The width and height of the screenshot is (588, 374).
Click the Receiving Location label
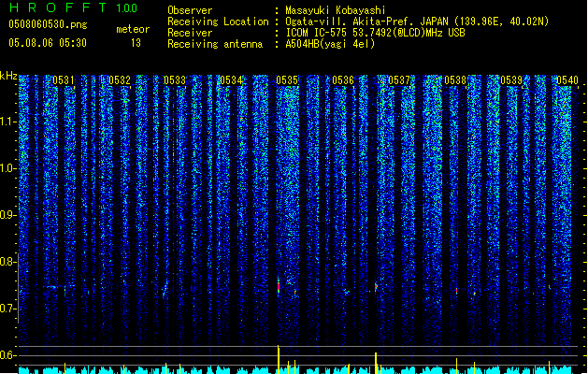tap(218, 22)
